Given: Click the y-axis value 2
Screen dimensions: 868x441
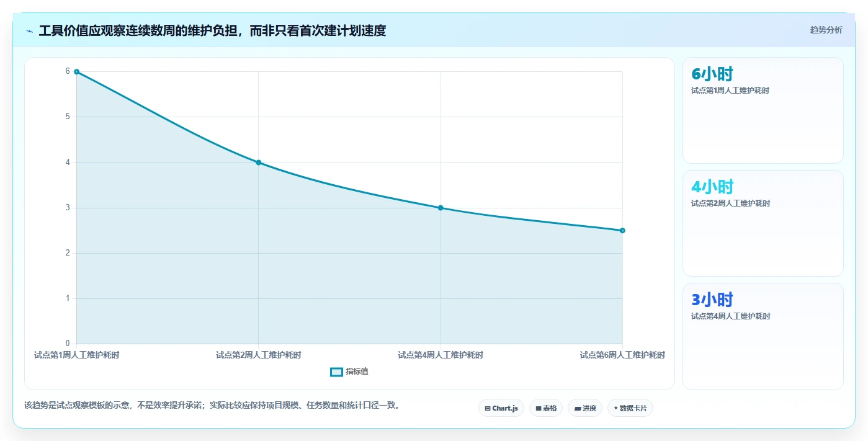Looking at the screenshot, I should (68, 253).
